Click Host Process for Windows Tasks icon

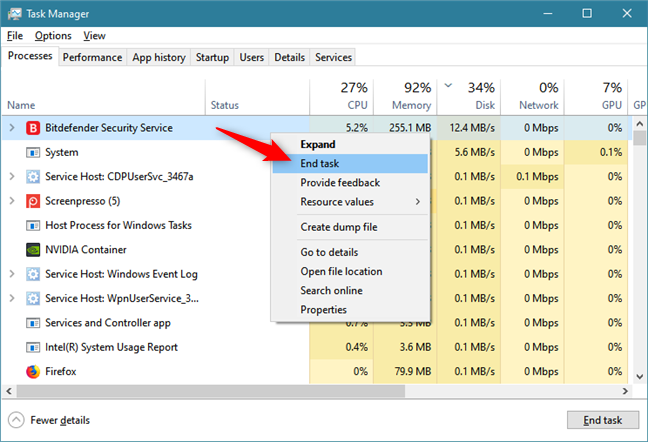coord(33,226)
